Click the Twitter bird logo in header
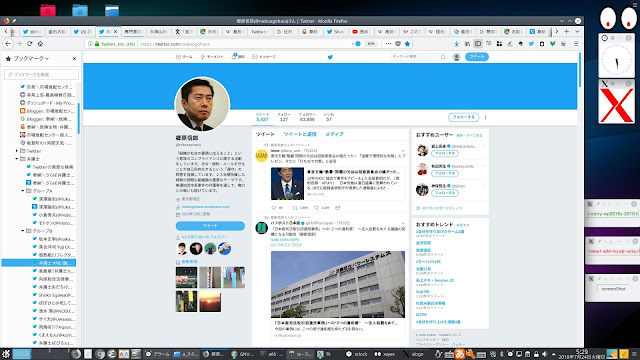Viewport: 640px width, 360px height. point(330,57)
